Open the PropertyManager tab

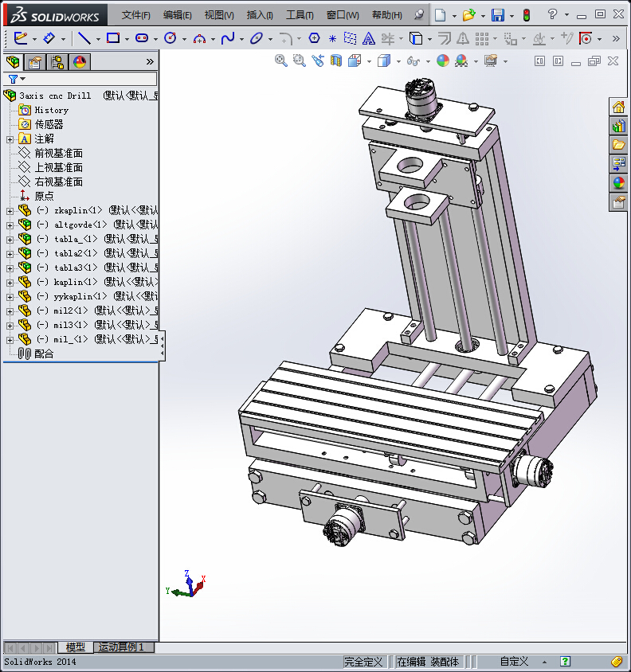[x=35, y=62]
